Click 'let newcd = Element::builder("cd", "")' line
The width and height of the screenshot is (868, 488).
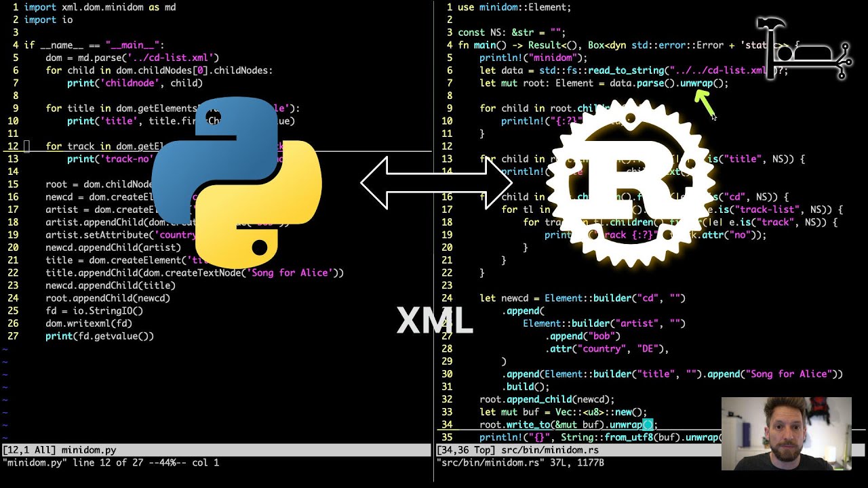pyautogui.click(x=583, y=298)
